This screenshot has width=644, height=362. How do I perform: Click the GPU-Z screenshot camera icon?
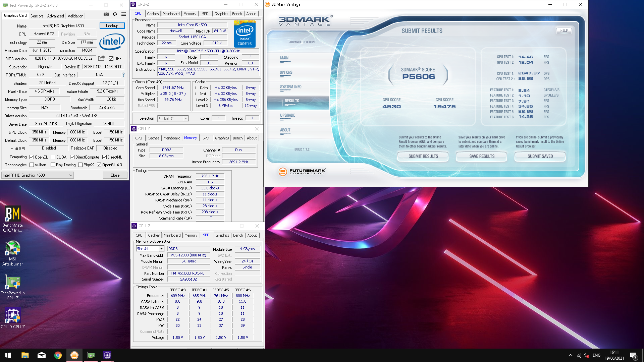(106, 14)
